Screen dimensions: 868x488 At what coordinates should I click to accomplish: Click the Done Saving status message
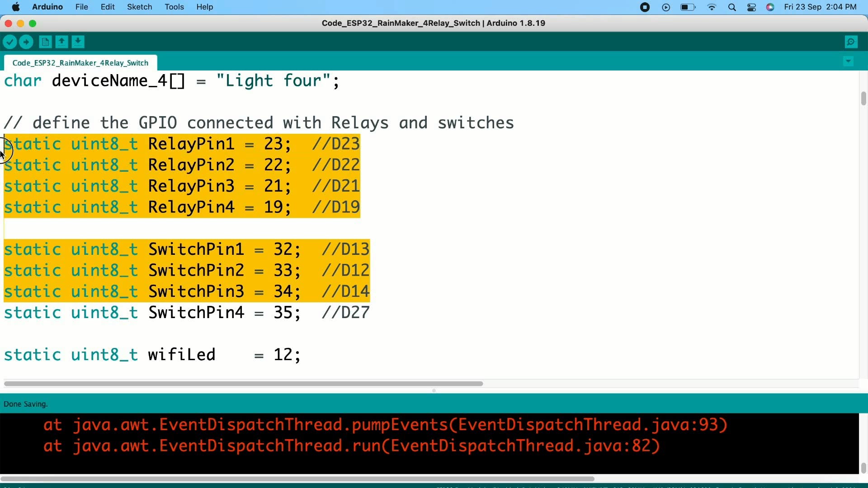[26, 404]
